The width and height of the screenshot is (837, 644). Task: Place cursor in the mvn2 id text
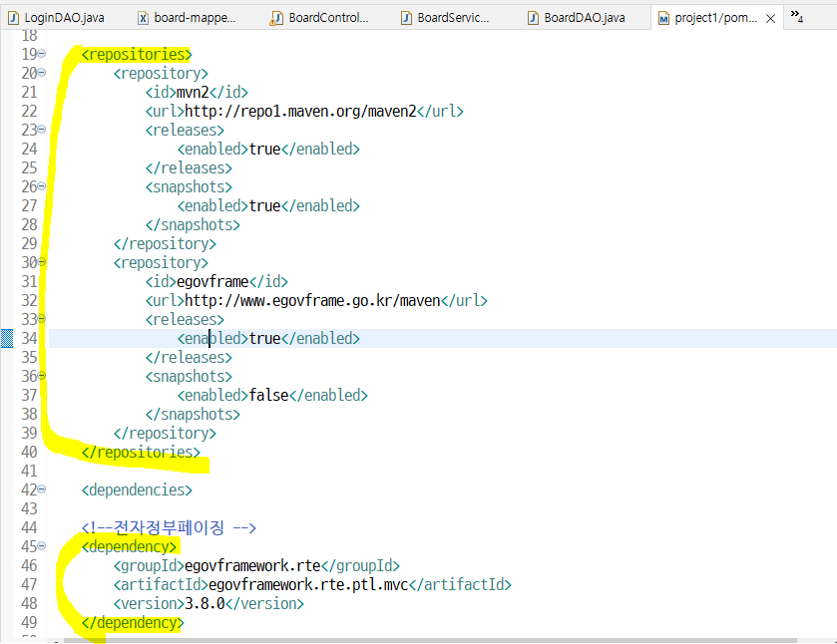193,93
